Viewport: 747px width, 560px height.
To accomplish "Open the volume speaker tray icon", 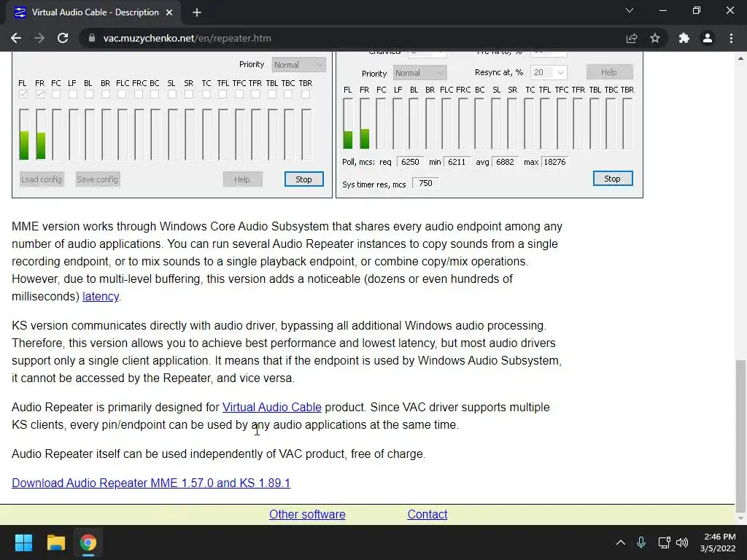I will coord(682,542).
